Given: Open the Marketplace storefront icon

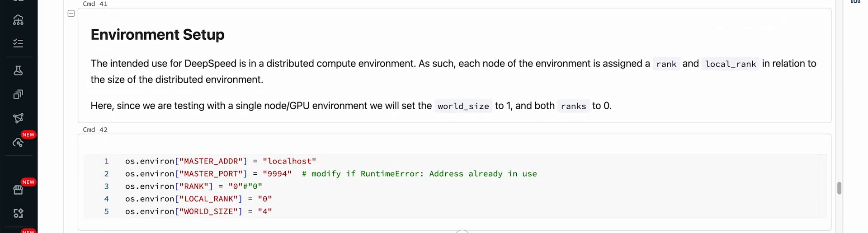Looking at the screenshot, I should click(x=18, y=190).
